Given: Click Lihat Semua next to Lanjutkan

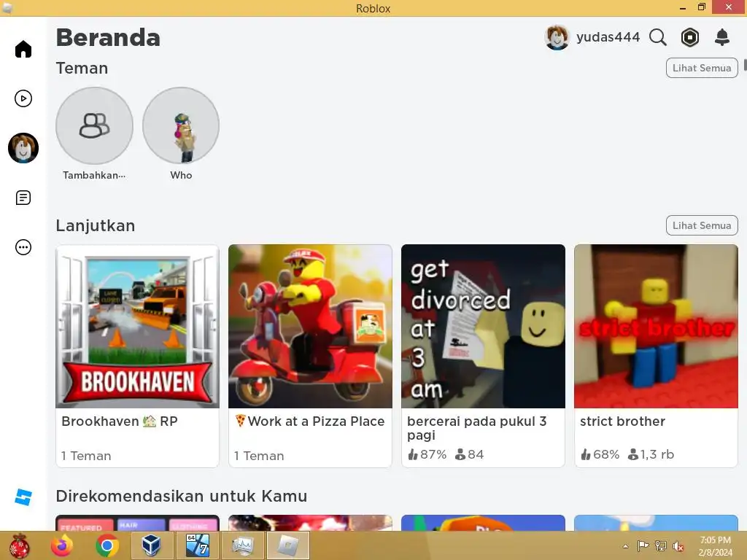Looking at the screenshot, I should [x=702, y=226].
